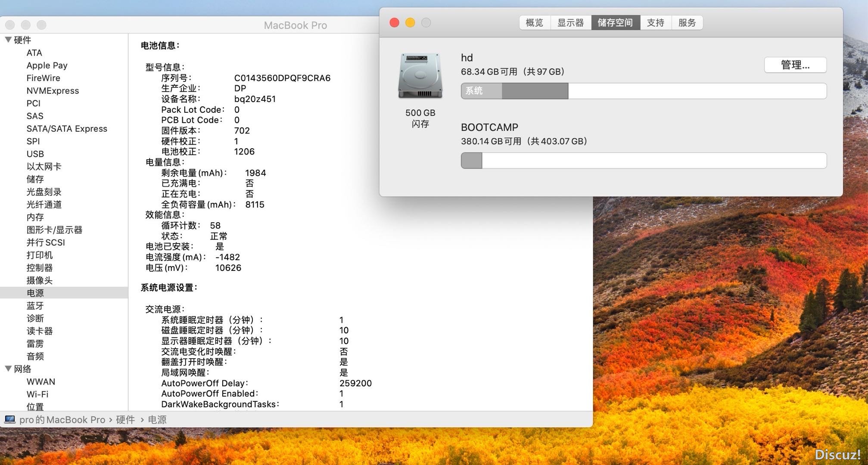This screenshot has height=465, width=868.
Task: Select 并行SCSI in sidebar
Action: coord(46,242)
